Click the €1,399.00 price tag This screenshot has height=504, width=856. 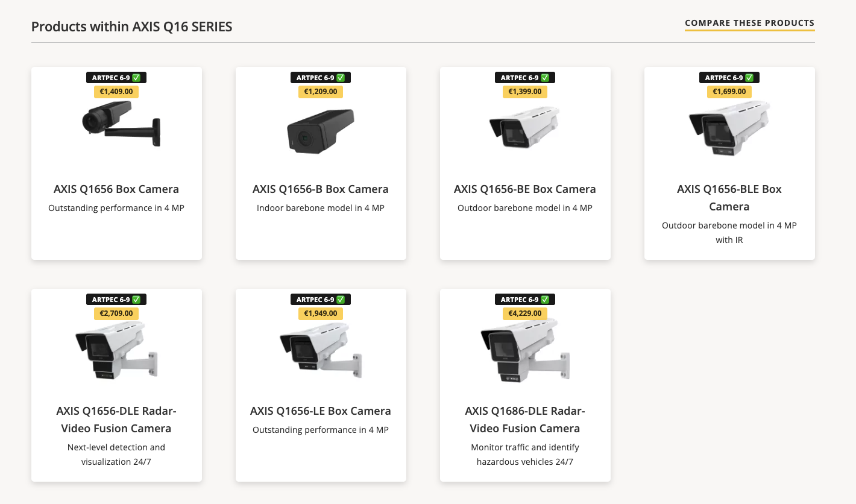525,92
